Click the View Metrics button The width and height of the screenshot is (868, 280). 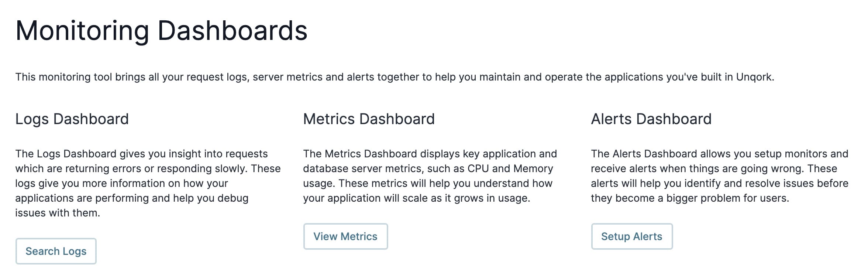[345, 236]
